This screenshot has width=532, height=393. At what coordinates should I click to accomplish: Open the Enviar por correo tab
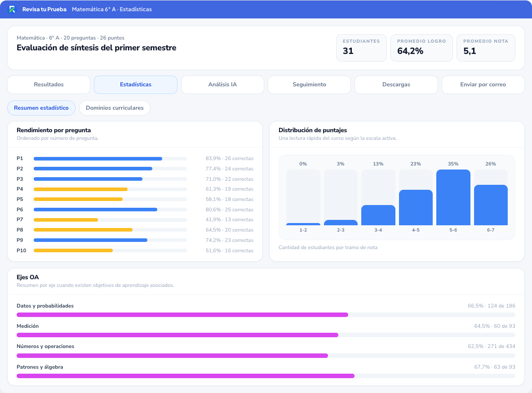coord(483,85)
